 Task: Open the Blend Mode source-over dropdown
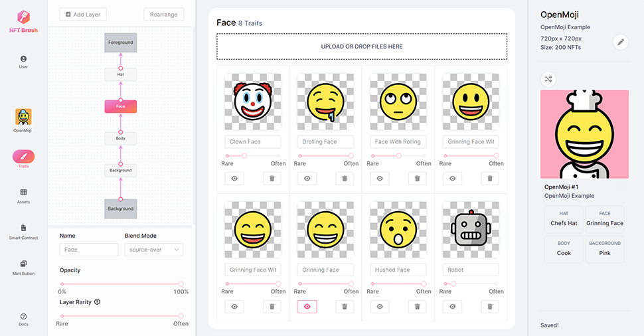(x=154, y=250)
